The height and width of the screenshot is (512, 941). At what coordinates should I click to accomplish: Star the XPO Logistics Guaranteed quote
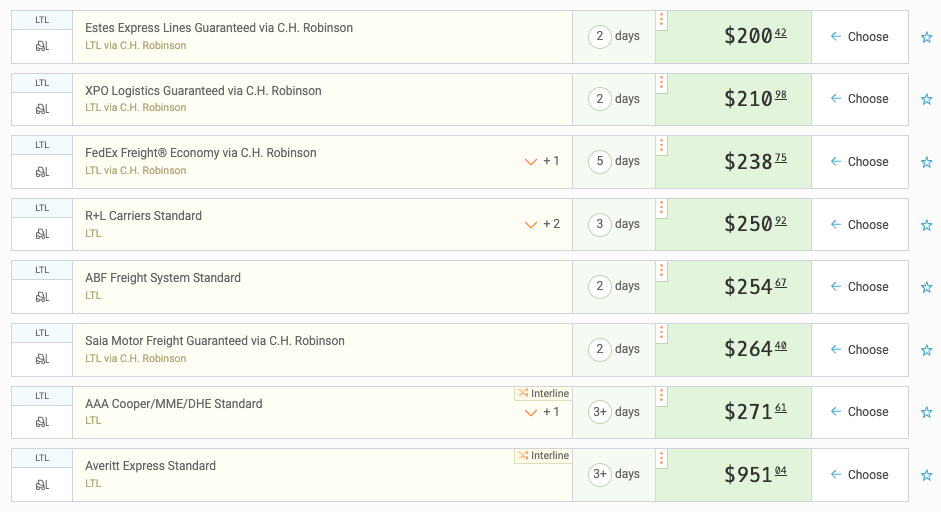pos(927,99)
